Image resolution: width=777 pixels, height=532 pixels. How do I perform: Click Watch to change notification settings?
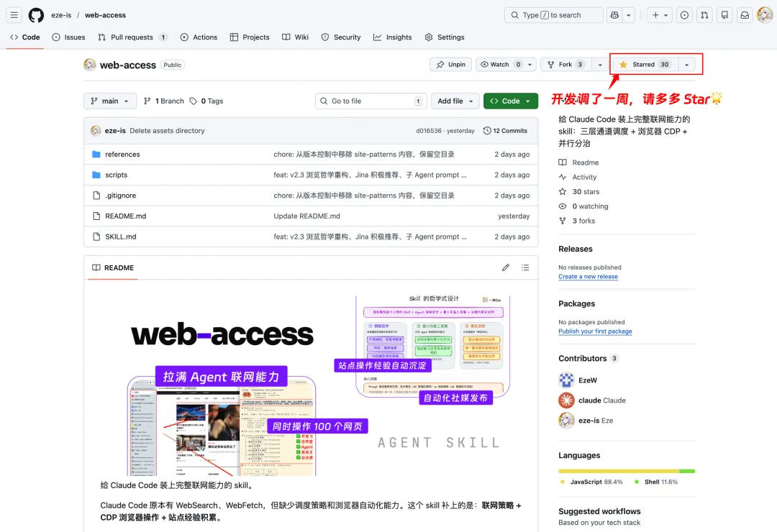pyautogui.click(x=501, y=64)
